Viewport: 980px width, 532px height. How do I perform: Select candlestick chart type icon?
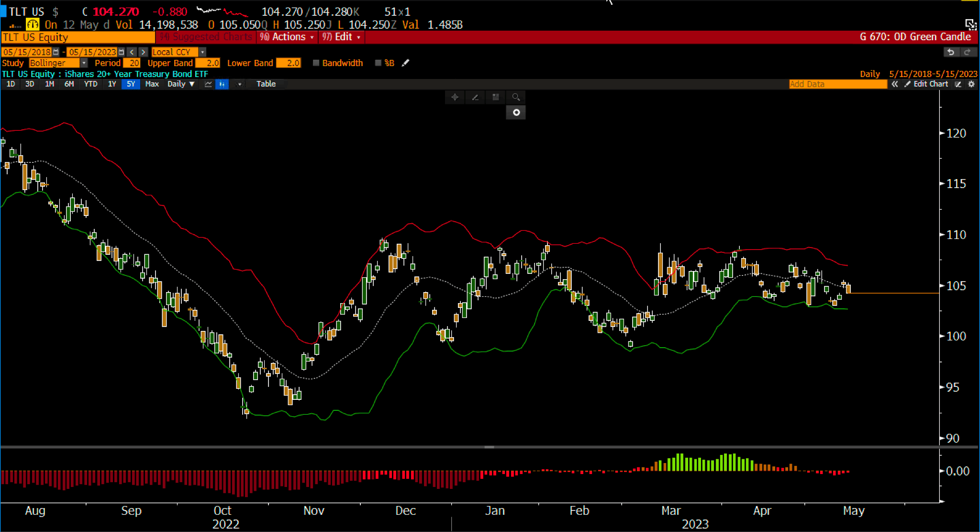point(222,84)
